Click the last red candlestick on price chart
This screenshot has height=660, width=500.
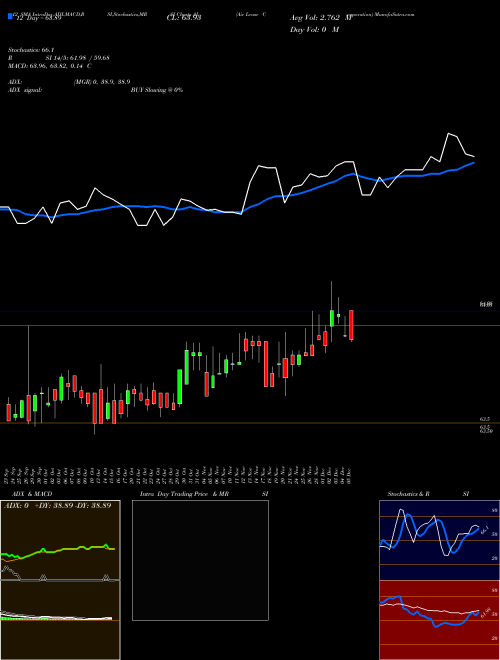351,325
